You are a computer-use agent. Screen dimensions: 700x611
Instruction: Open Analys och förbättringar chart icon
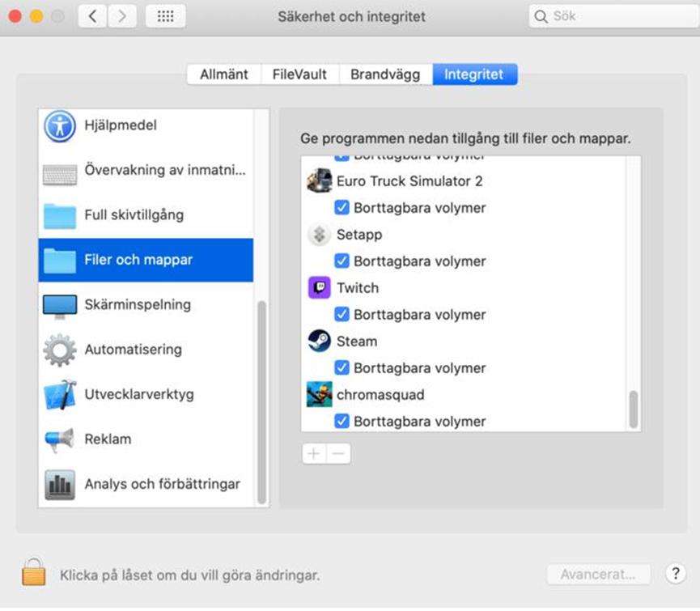[60, 485]
